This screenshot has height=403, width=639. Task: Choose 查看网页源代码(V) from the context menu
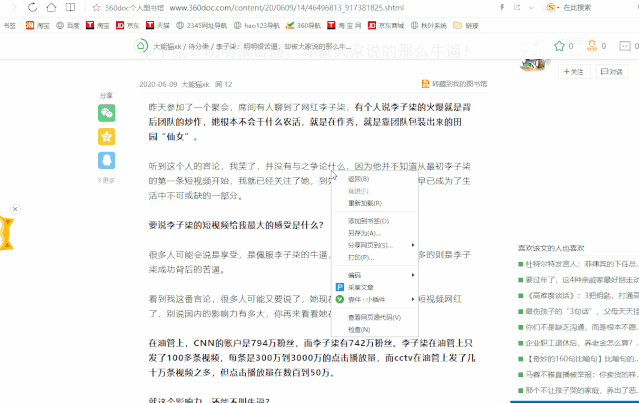coord(375,317)
